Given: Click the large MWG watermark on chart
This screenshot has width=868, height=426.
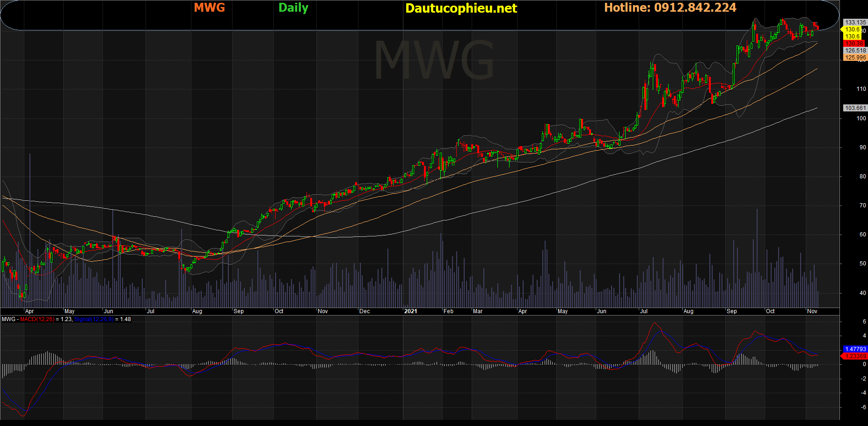Looking at the screenshot, I should pos(434,60).
